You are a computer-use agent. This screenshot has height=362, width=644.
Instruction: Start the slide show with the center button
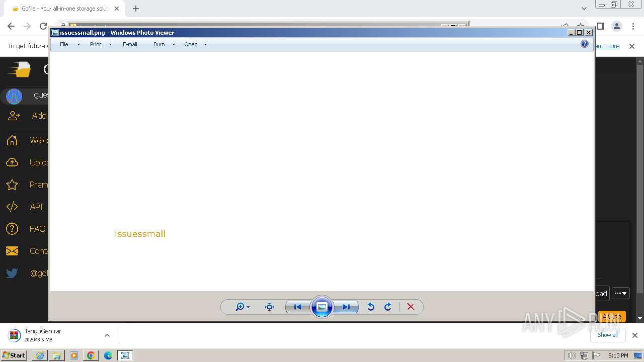[x=322, y=307]
